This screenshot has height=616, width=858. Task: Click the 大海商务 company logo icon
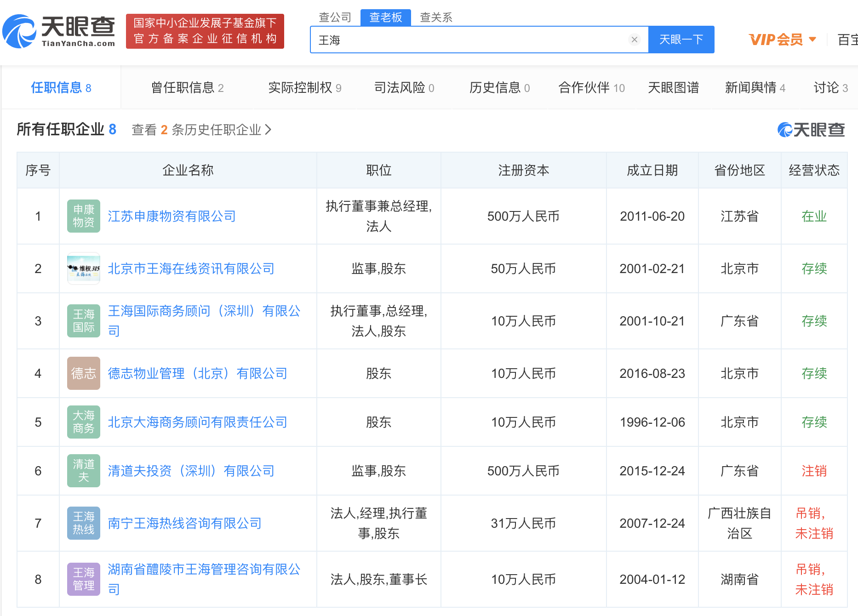tap(84, 422)
